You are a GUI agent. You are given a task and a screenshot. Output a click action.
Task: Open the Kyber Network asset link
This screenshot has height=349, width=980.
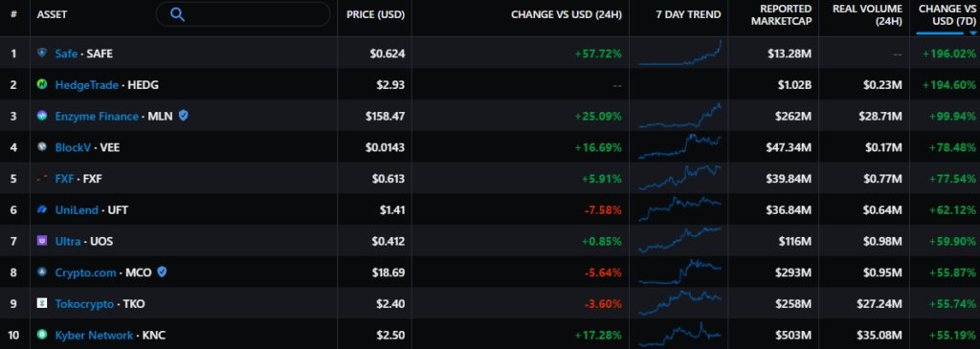point(94,335)
